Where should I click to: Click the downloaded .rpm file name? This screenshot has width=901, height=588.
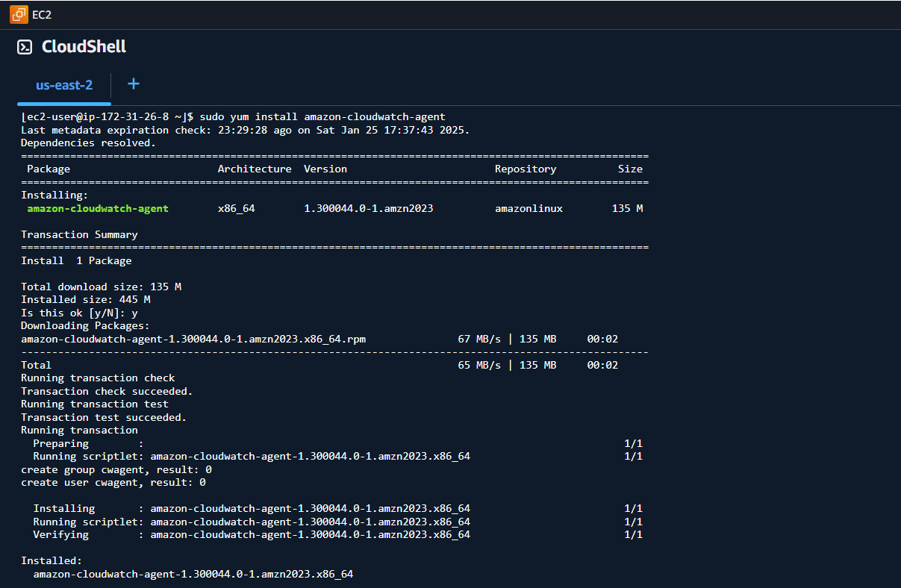[x=193, y=339]
